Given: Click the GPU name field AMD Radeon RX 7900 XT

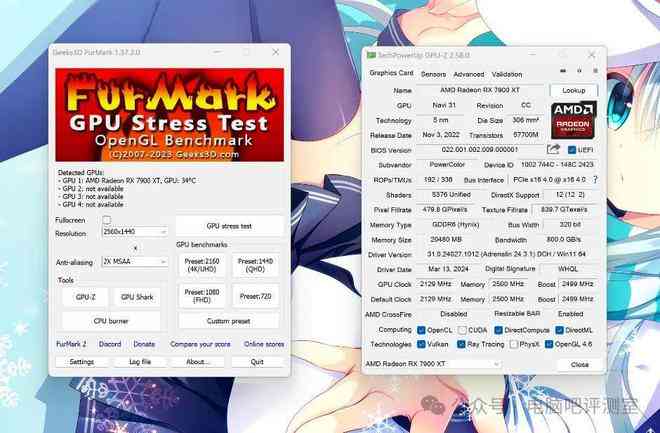Looking at the screenshot, I should (480, 90).
